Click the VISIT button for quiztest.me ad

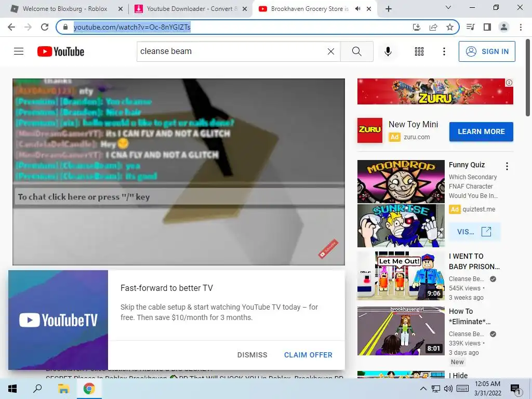pyautogui.click(x=474, y=232)
